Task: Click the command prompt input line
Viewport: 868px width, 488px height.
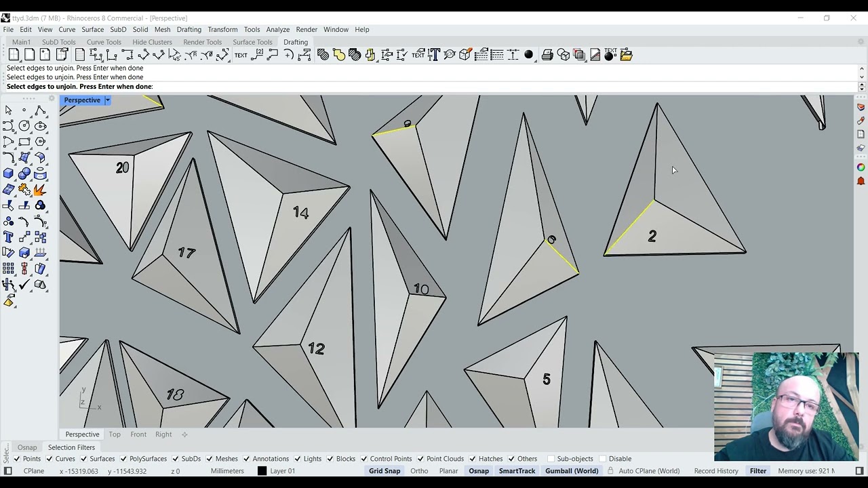Action: [x=431, y=87]
